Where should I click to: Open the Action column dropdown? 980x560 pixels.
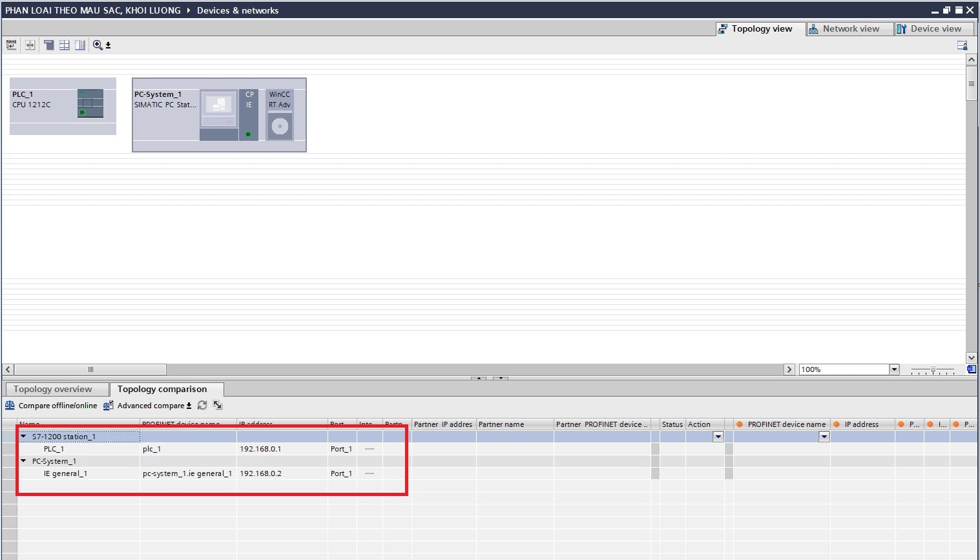pos(718,437)
